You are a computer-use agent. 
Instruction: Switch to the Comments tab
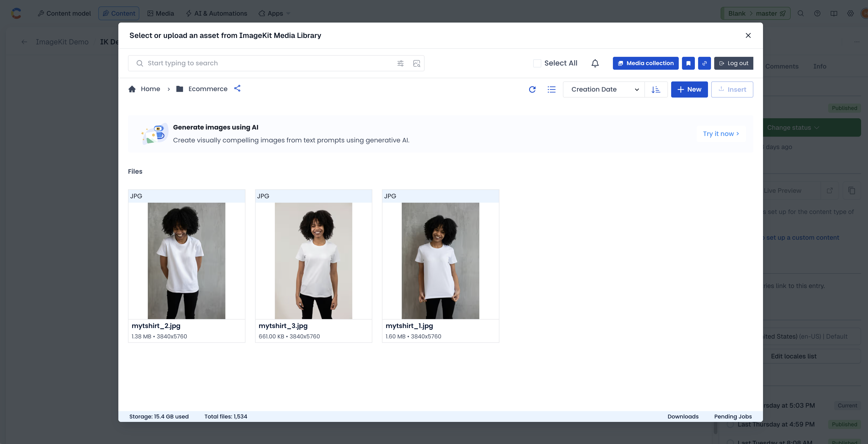[x=781, y=66]
